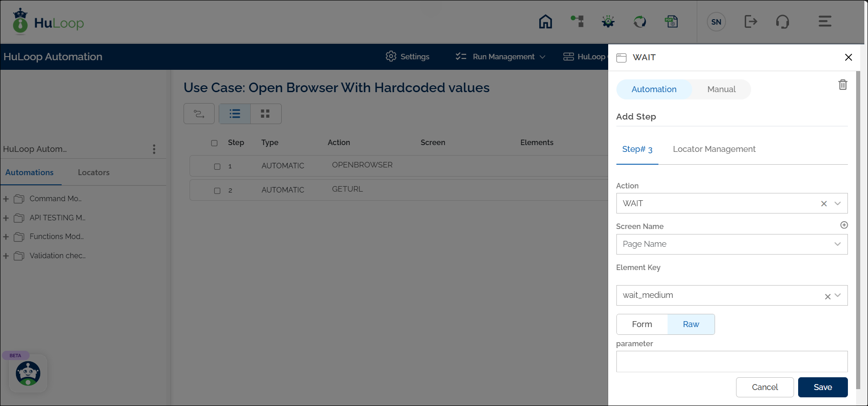Open the Locators tab in sidebar
Image resolution: width=868 pixels, height=406 pixels.
click(x=94, y=172)
